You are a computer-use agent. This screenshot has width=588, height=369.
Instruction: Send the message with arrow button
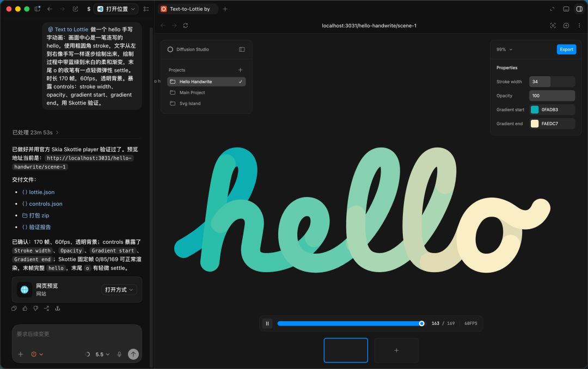point(133,354)
